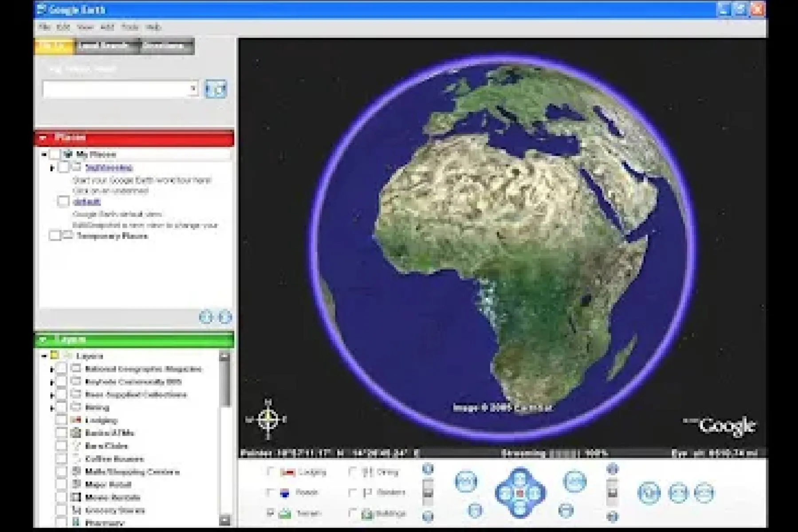This screenshot has height=532, width=798.
Task: Click the default link in My Places
Action: [x=87, y=202]
